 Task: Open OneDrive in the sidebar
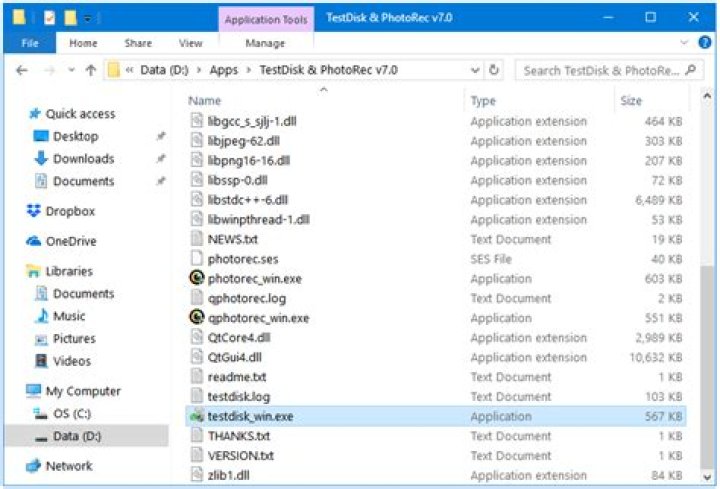tap(70, 241)
